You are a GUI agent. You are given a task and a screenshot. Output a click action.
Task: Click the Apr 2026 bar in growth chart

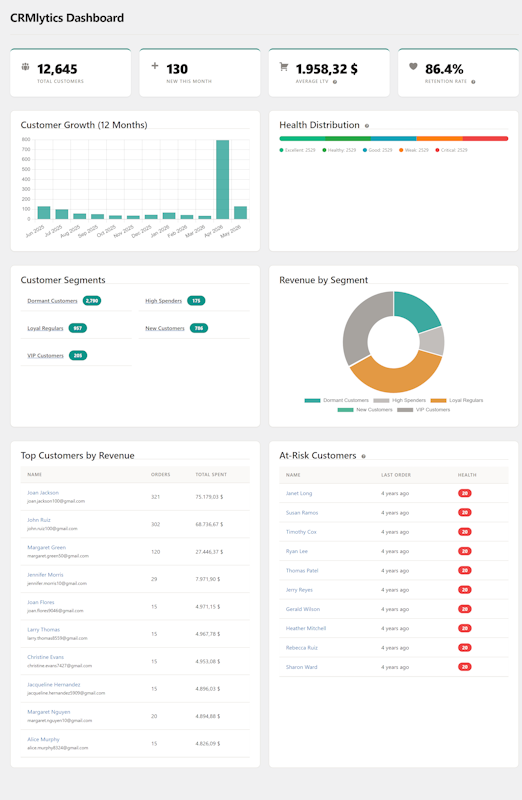(222, 180)
